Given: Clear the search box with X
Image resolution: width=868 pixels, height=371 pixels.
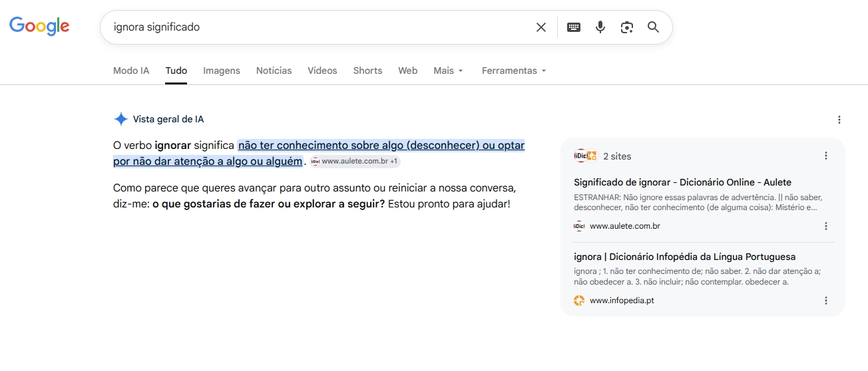Looking at the screenshot, I should pos(541,27).
